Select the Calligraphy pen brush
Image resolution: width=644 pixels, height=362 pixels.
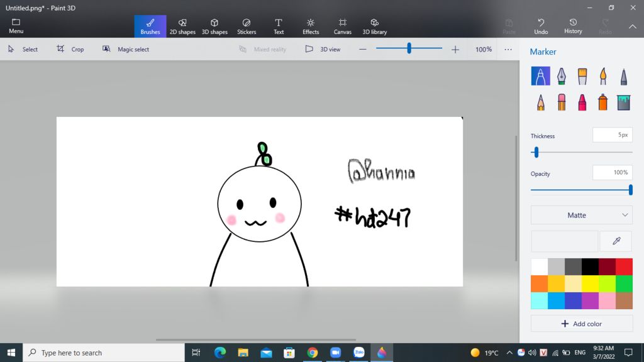[562, 76]
